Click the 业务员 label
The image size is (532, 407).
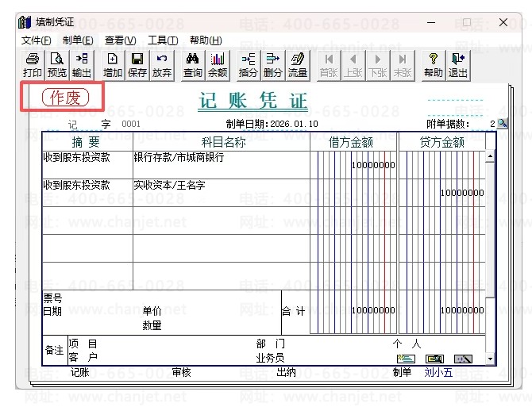click(x=270, y=358)
